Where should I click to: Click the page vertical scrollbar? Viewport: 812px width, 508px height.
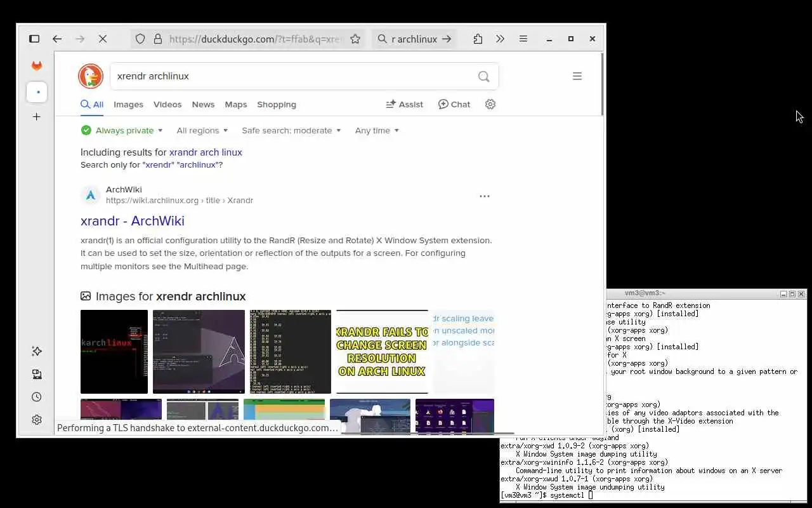(x=601, y=84)
